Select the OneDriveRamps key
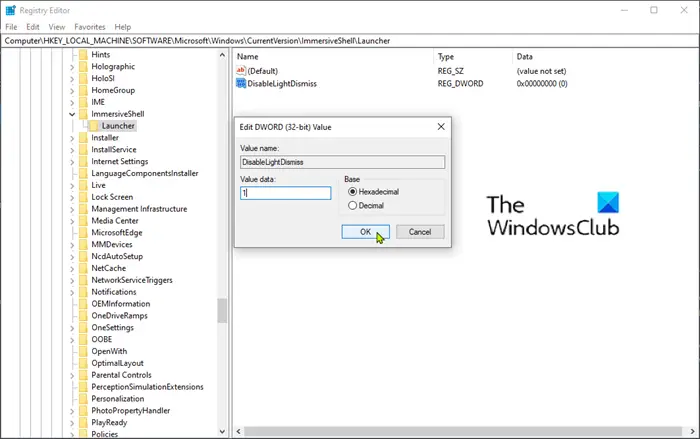Image resolution: width=700 pixels, height=439 pixels. click(119, 316)
